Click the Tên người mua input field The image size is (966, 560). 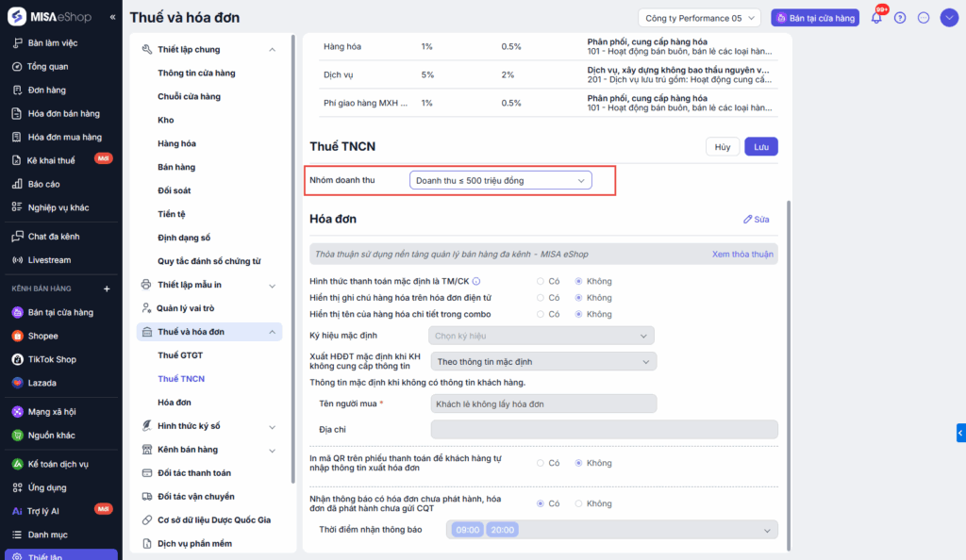pyautogui.click(x=542, y=404)
